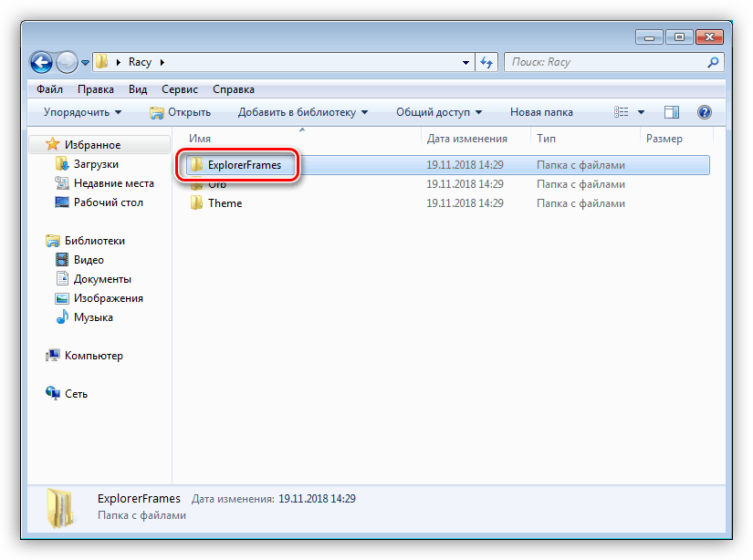Open the Видео library

point(89,260)
